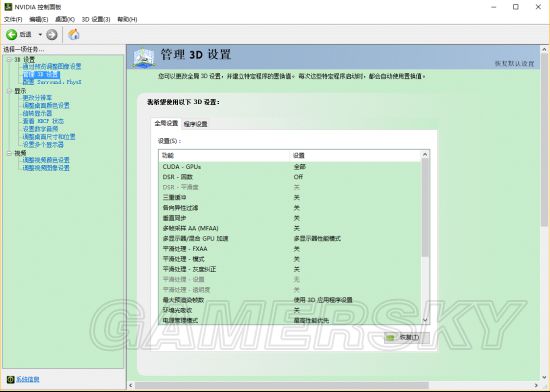Click the bottom horizontal scrollbar left arrow
Image resolution: width=550 pixels, height=392 pixels.
131,385
